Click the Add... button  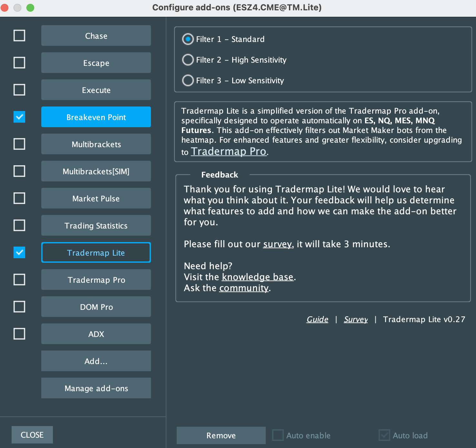96,361
